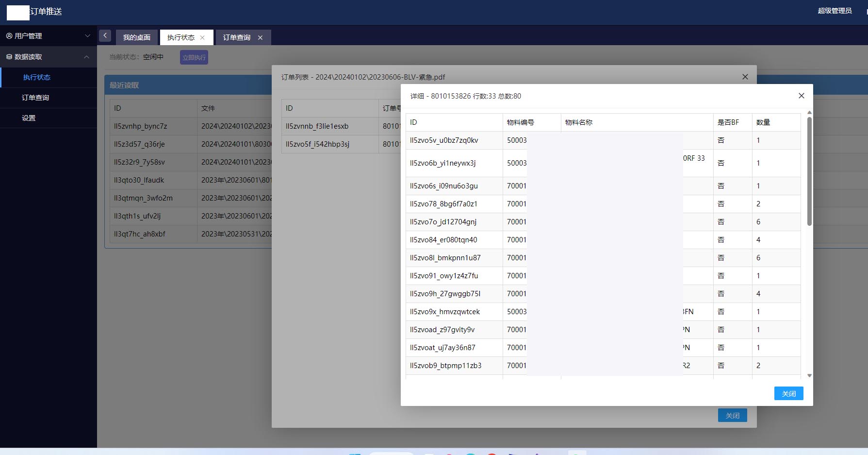Screen dimensions: 868x455
Task: Switch to the 我的桌面 tab
Action: click(x=136, y=38)
